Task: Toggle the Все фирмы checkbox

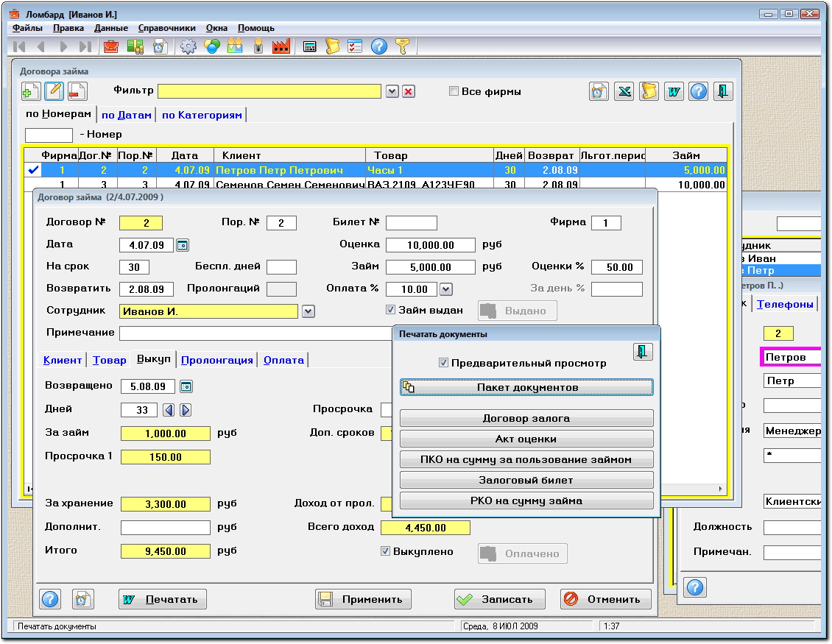Action: (454, 91)
